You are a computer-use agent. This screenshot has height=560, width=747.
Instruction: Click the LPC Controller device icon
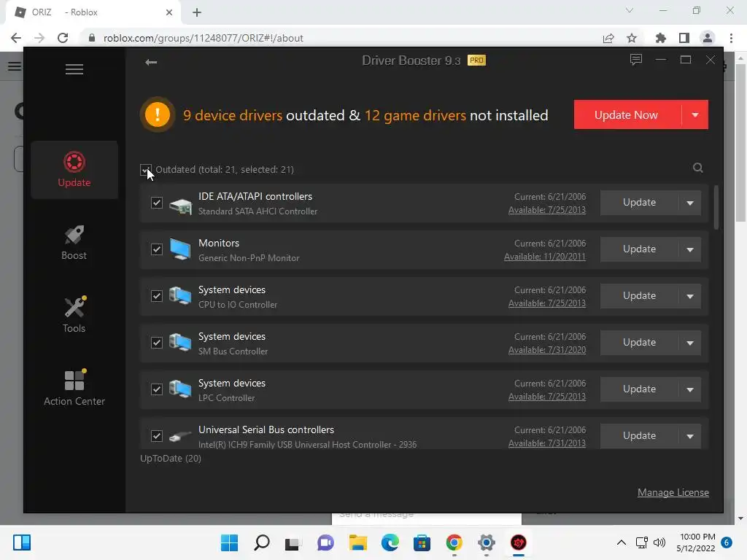point(181,389)
